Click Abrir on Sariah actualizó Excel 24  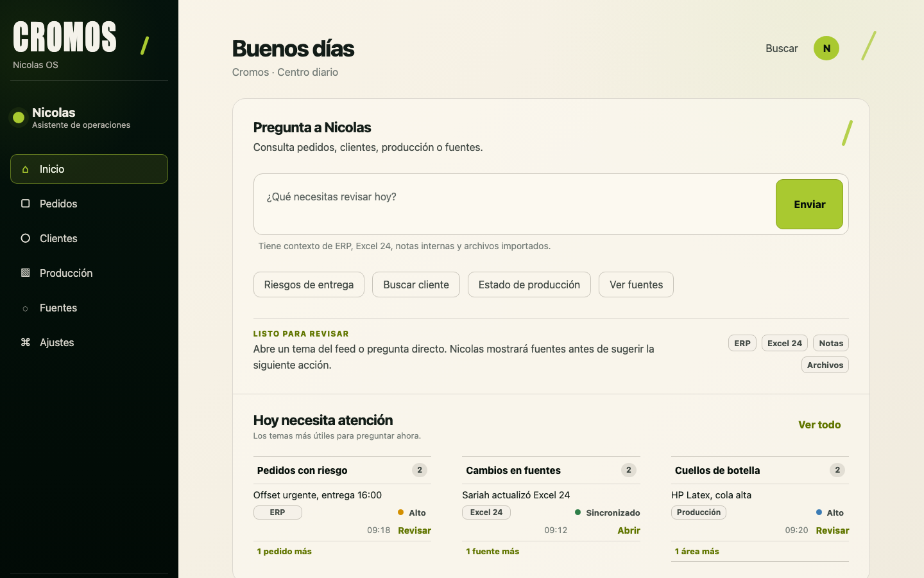(629, 530)
